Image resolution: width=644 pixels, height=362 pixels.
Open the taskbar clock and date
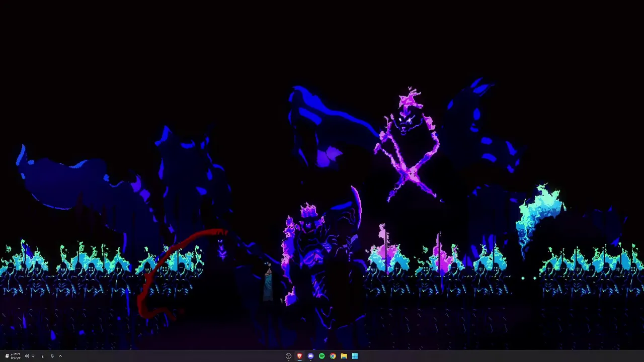point(16,356)
